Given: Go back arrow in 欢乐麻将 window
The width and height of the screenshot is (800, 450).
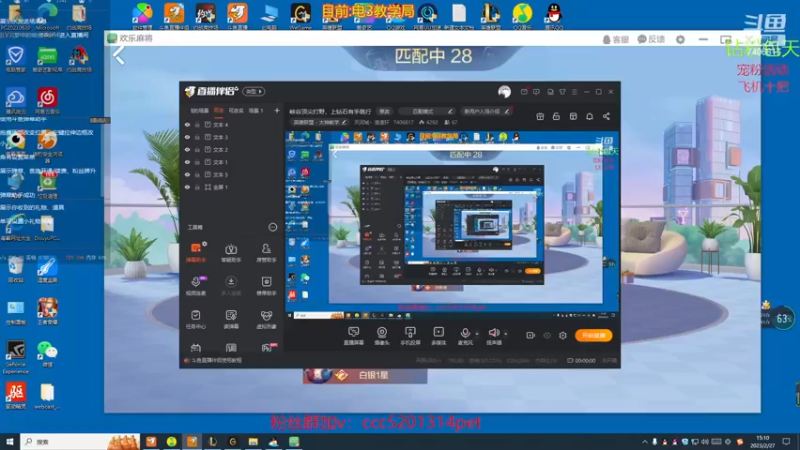Looking at the screenshot, I should click(118, 55).
